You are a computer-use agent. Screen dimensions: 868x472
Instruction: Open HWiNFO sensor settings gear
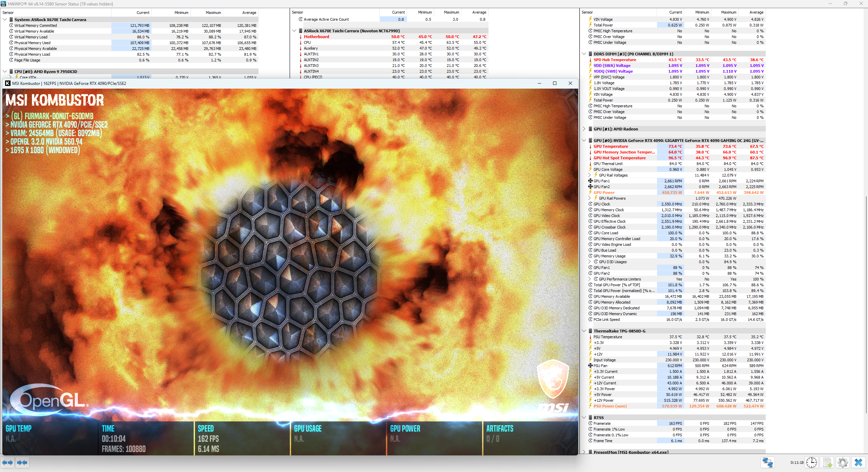[843, 462]
